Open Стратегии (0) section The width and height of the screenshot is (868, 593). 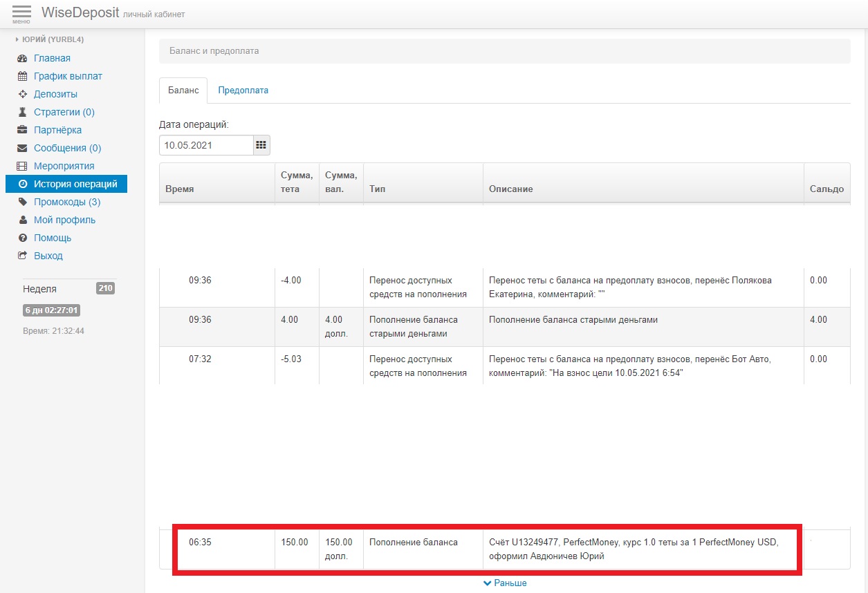64,113
